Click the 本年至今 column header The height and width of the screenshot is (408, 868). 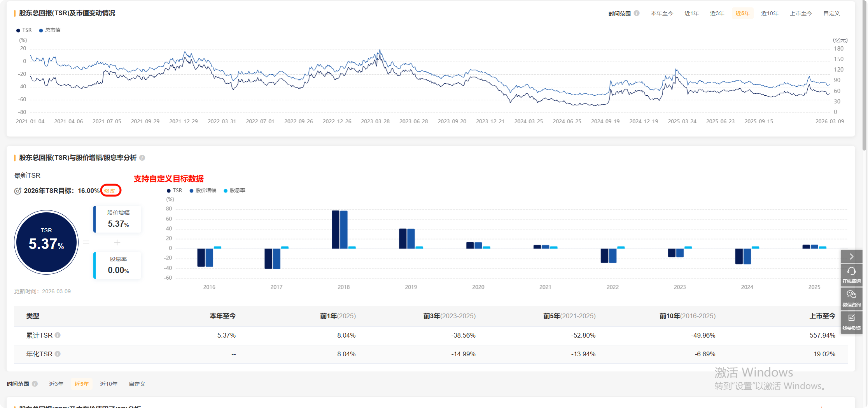click(222, 316)
